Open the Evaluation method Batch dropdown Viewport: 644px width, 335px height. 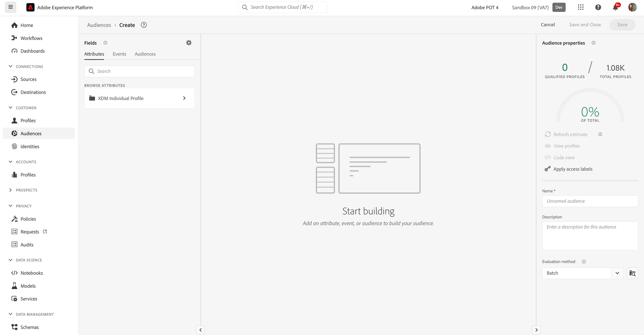[x=582, y=273]
